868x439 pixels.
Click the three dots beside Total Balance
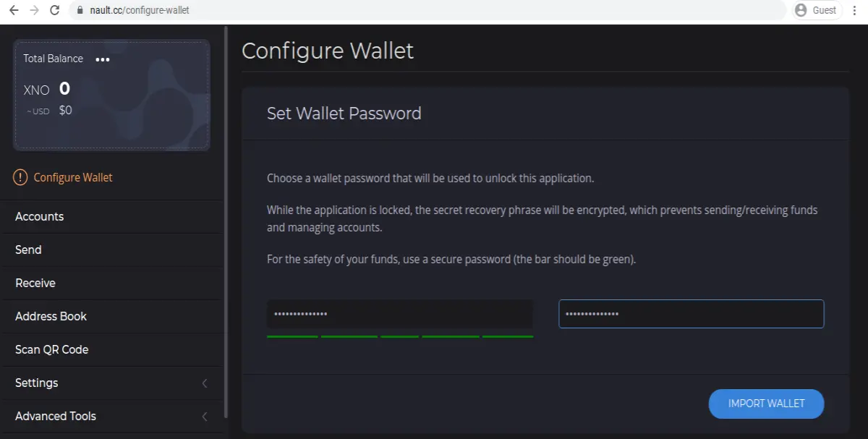coord(103,59)
